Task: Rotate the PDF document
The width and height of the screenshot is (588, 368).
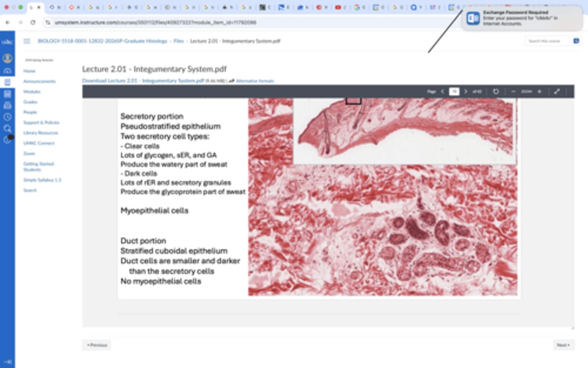Action: pos(496,91)
